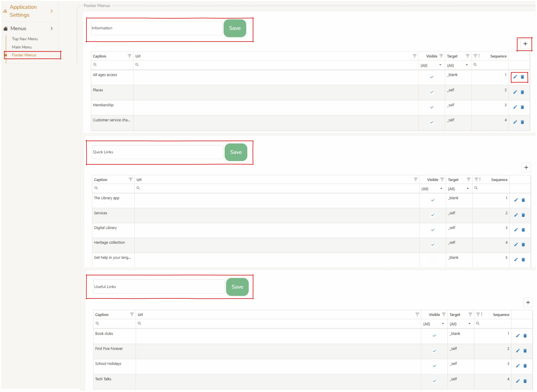Toggle the Visible checkbox for Get help in your lang...
This screenshot has width=537, height=392.
[x=432, y=260]
